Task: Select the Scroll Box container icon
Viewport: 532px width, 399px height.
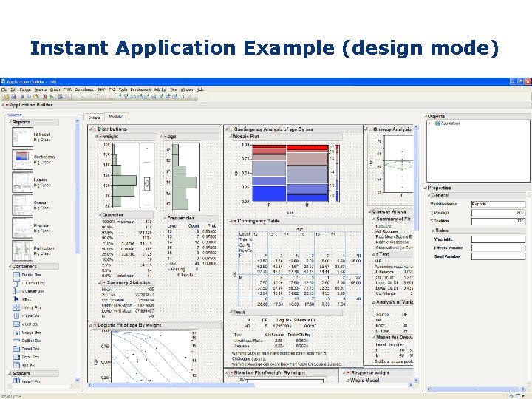Action: tap(16, 357)
